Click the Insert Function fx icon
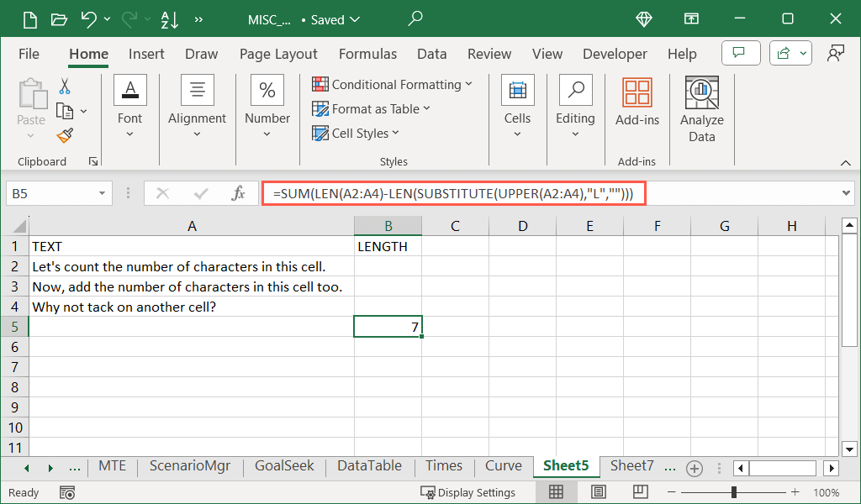The height and width of the screenshot is (504, 861). pos(238,193)
